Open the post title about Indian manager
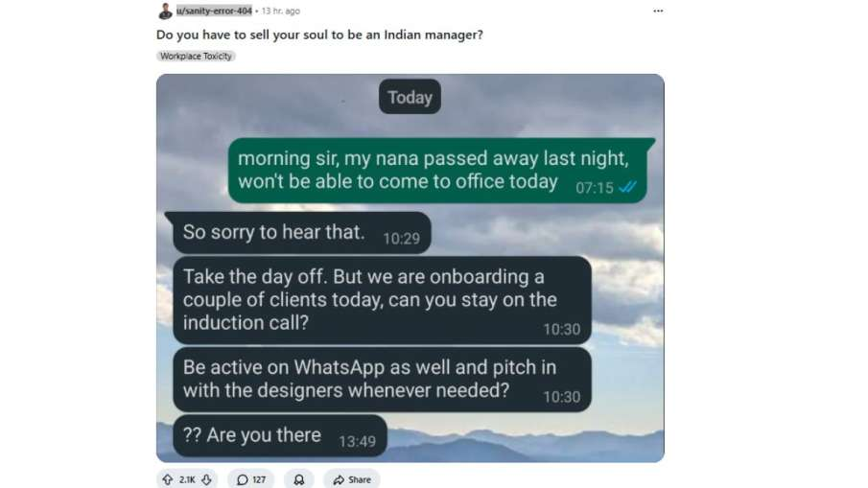The height and width of the screenshot is (488, 868). click(x=319, y=35)
